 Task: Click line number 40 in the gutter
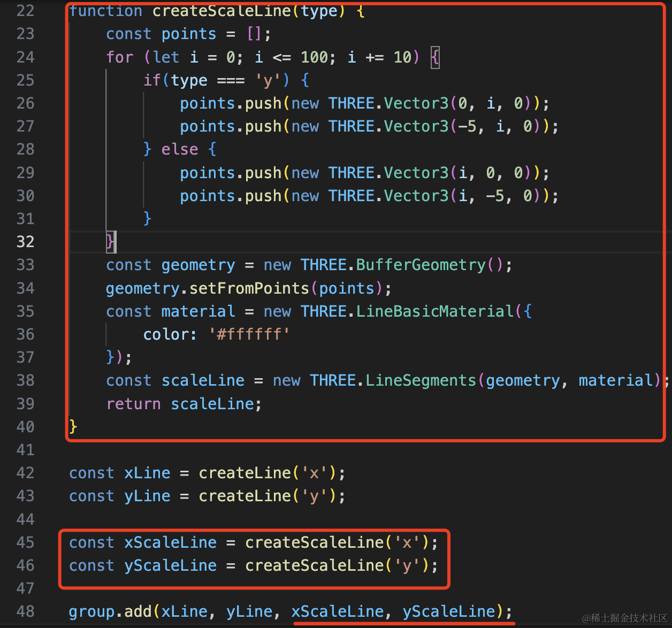click(25, 427)
